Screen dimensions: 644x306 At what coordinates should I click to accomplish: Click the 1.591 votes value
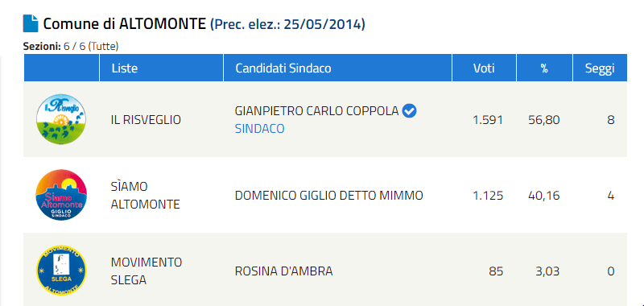point(488,120)
